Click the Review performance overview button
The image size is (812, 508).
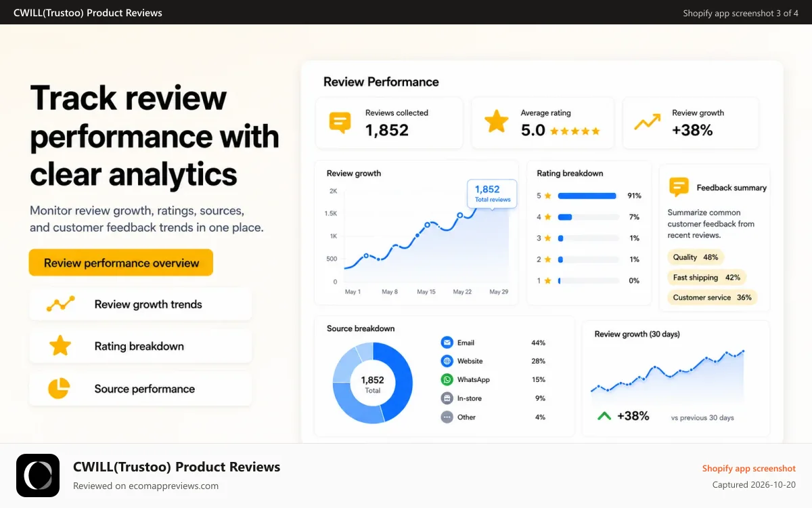(121, 263)
